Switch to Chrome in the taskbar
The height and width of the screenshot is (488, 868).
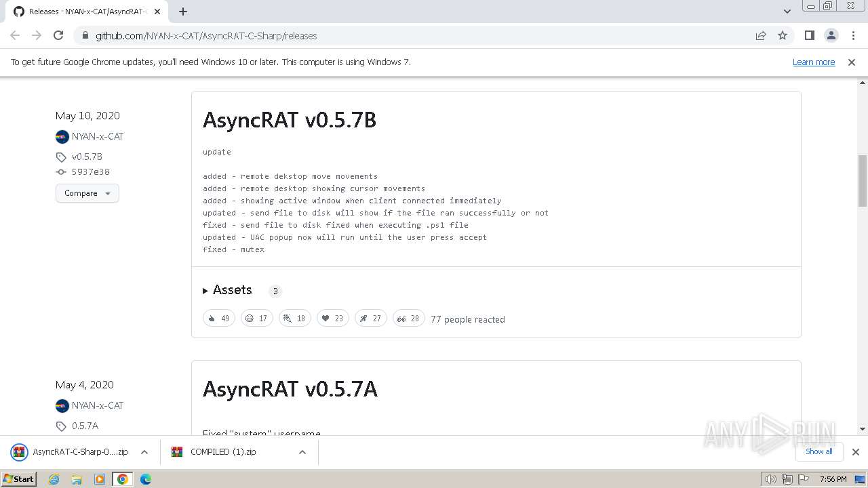tap(123, 479)
